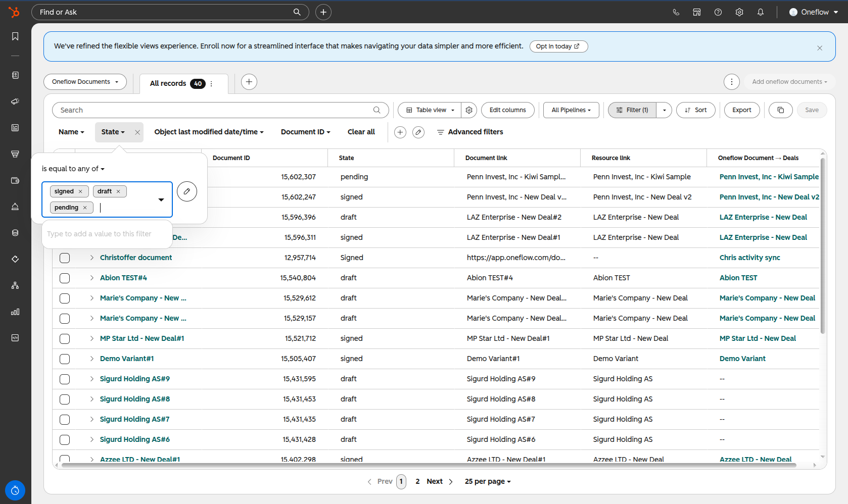The height and width of the screenshot is (504, 848).
Task: Tick the checkbox for document 15,529,612
Action: coord(65,298)
